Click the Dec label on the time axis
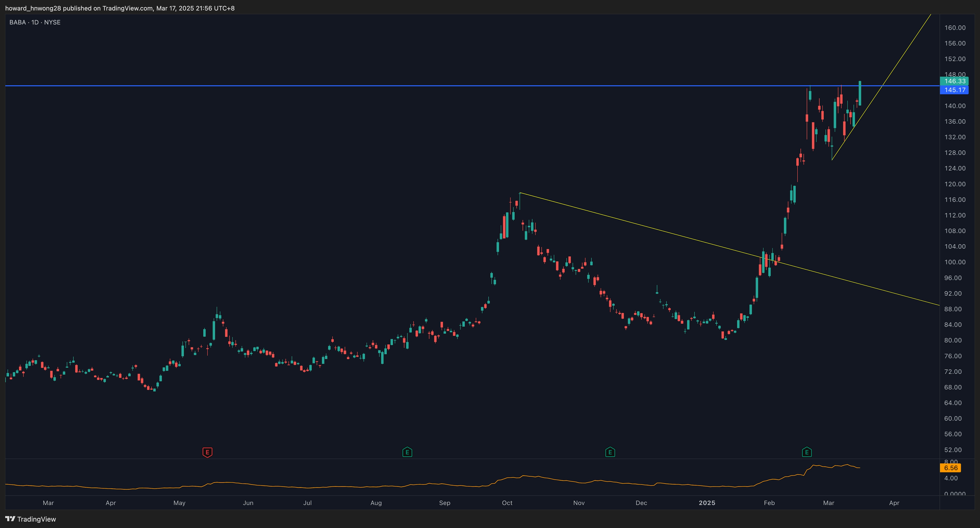 pyautogui.click(x=641, y=502)
